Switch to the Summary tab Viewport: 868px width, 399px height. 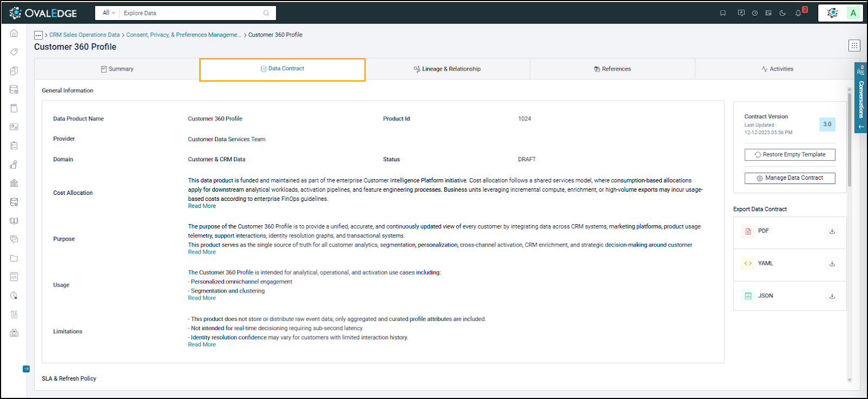[117, 69]
